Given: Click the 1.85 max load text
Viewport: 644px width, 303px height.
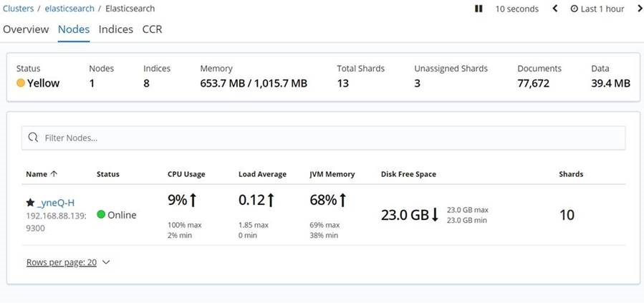Looking at the screenshot, I should 254,226.
